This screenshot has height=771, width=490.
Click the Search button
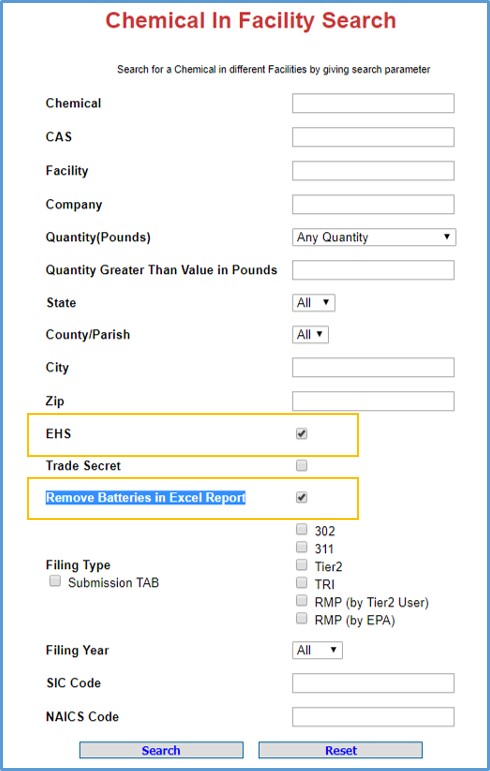161,750
